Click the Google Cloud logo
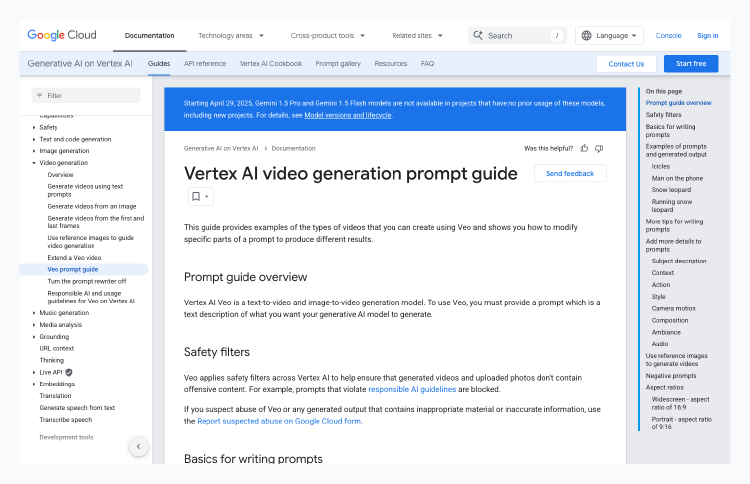 (x=62, y=35)
